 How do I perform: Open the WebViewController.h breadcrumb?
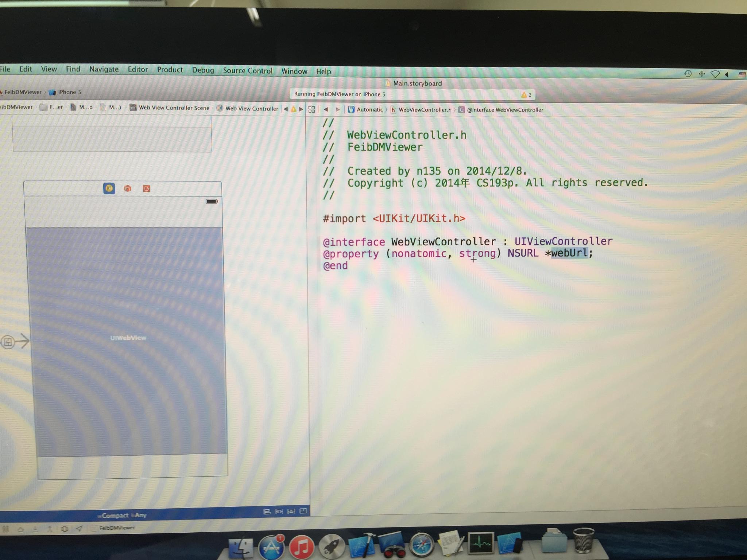coord(421,110)
